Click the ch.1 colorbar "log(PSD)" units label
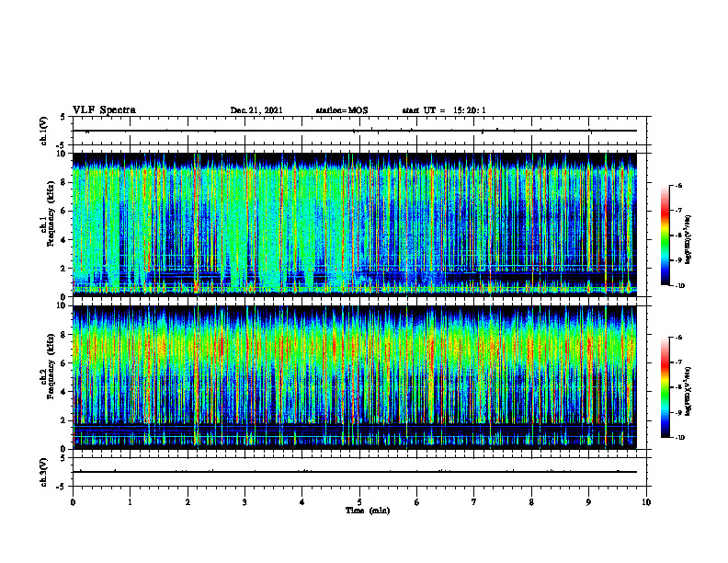The height and width of the screenshot is (563, 728). coord(688,240)
